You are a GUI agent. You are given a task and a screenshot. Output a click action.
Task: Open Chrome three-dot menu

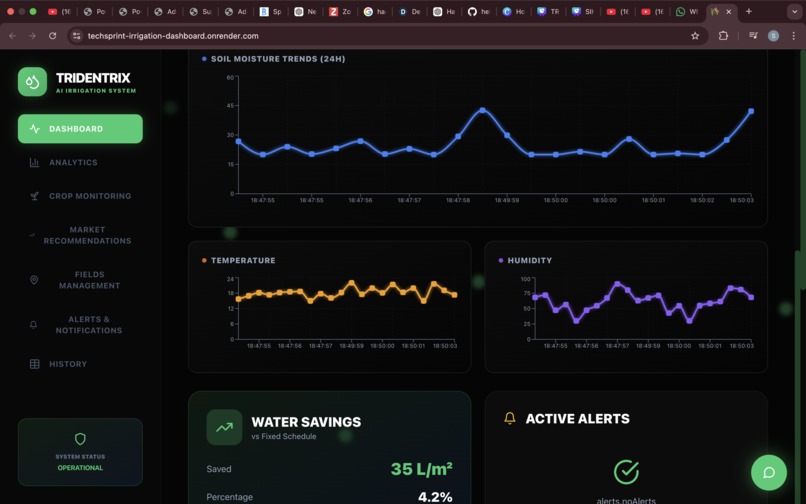pos(794,35)
